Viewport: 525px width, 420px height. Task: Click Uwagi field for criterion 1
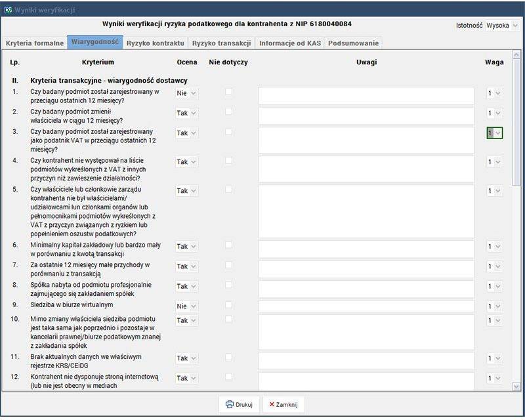(366, 96)
